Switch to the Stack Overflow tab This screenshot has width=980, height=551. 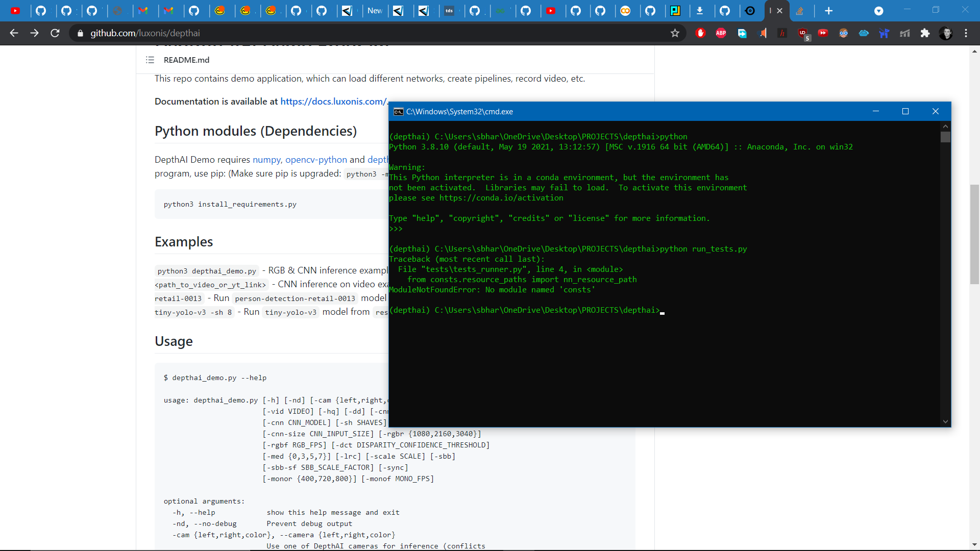pos(800,11)
